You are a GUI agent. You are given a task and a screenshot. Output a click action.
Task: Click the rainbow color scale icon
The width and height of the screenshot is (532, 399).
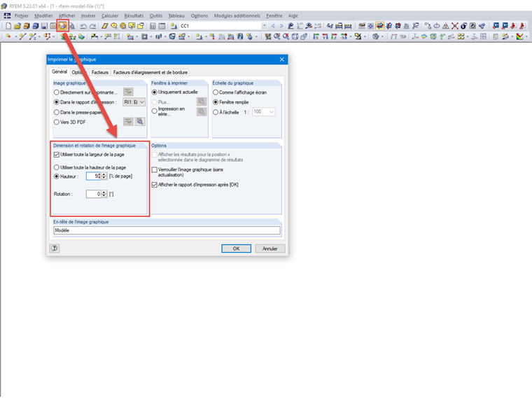click(519, 36)
